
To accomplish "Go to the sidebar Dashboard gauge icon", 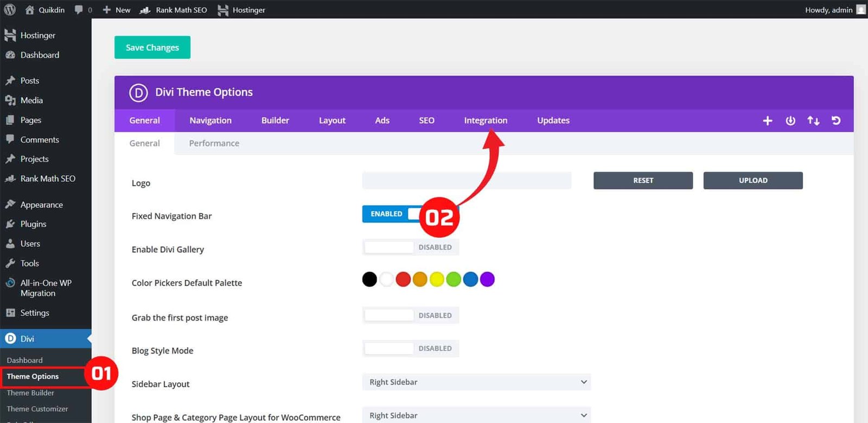I will click(10, 55).
